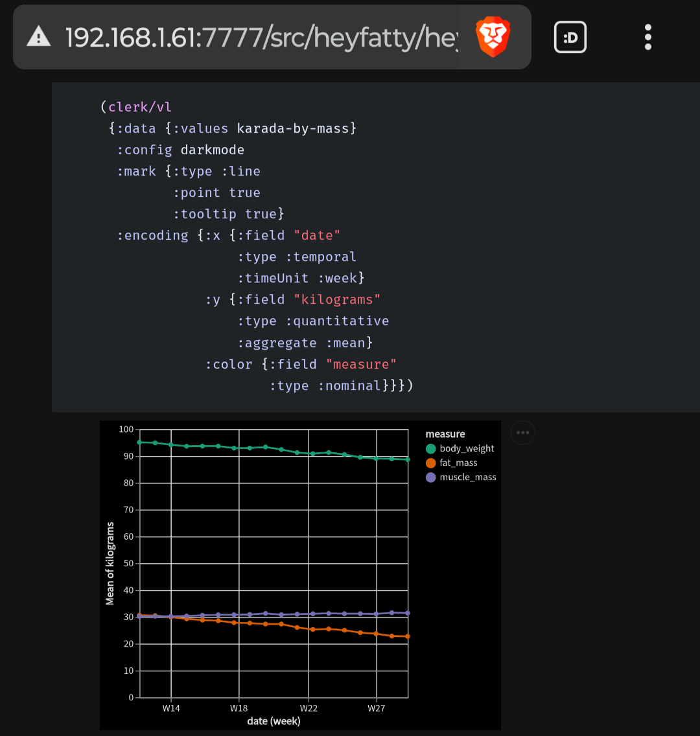
Task: Click the darkmode config value
Action: [x=212, y=150]
